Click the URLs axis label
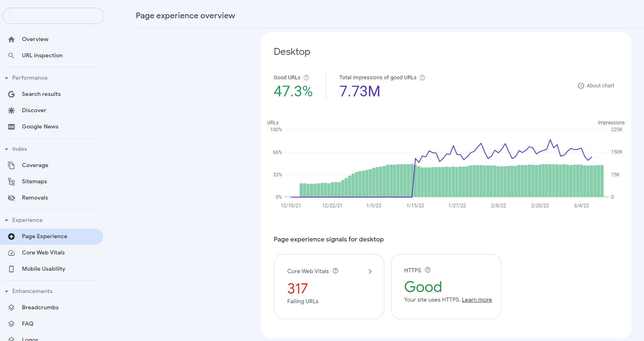644x341 pixels. pos(273,123)
